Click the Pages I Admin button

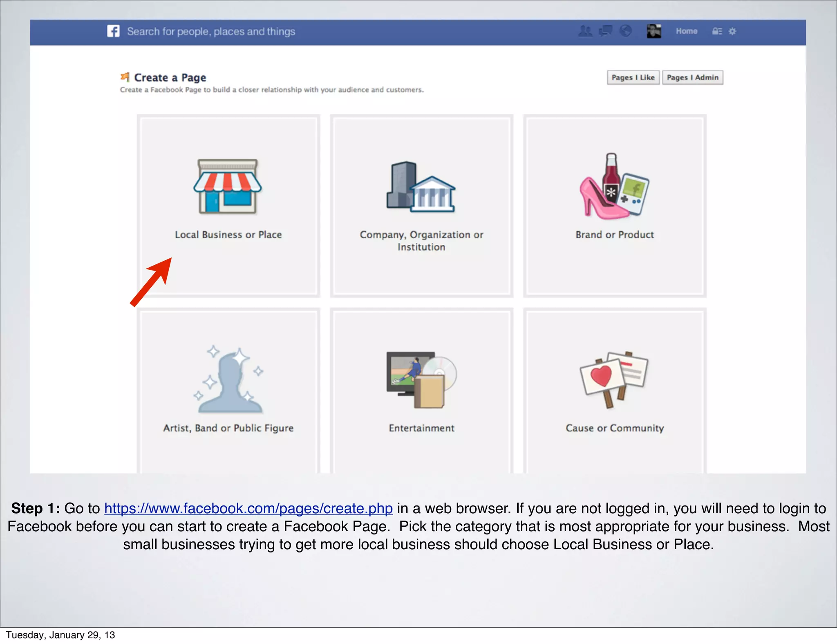click(x=692, y=78)
